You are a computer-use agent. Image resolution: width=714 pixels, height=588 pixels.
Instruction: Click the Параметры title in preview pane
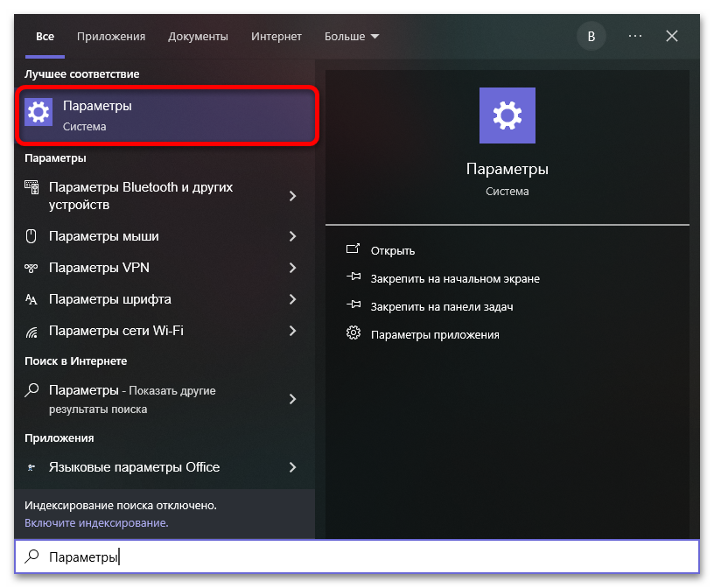pyautogui.click(x=507, y=169)
